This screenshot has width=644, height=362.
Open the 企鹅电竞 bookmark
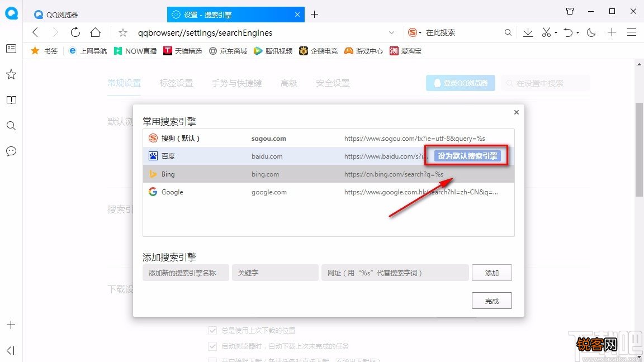coord(318,51)
